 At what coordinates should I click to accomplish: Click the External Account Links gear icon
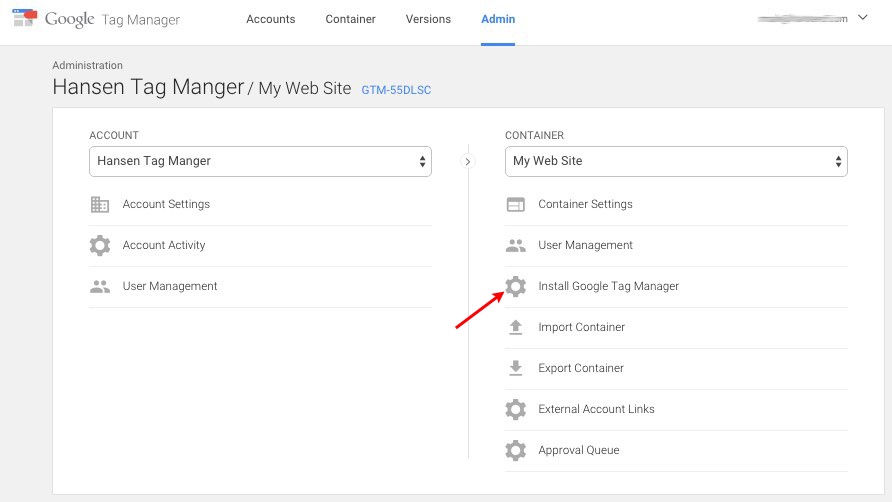(516, 409)
